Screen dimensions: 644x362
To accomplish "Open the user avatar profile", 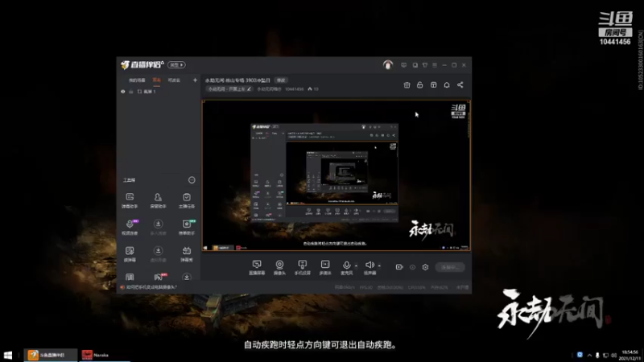I will [x=388, y=65].
